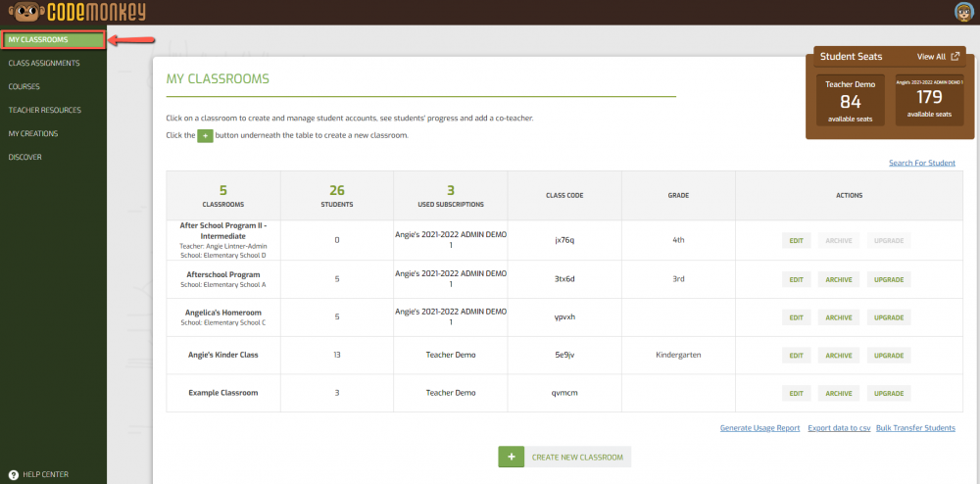Upgrade Afterschool Program classroom

[889, 279]
